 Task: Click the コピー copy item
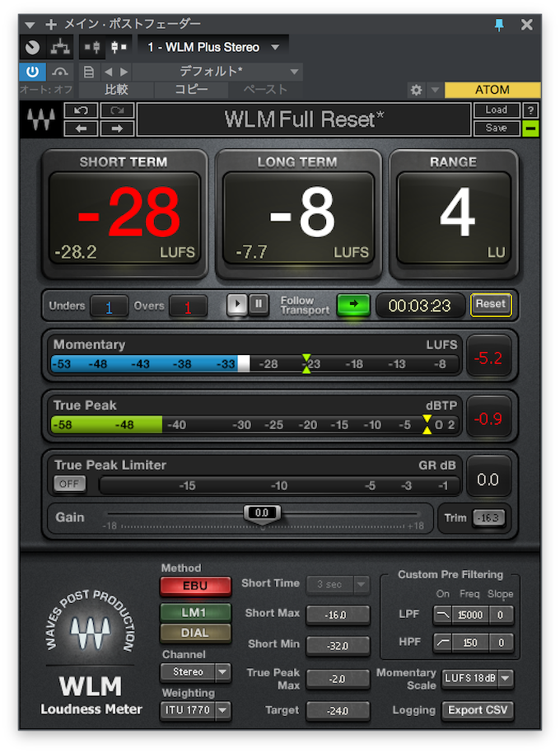(191, 90)
